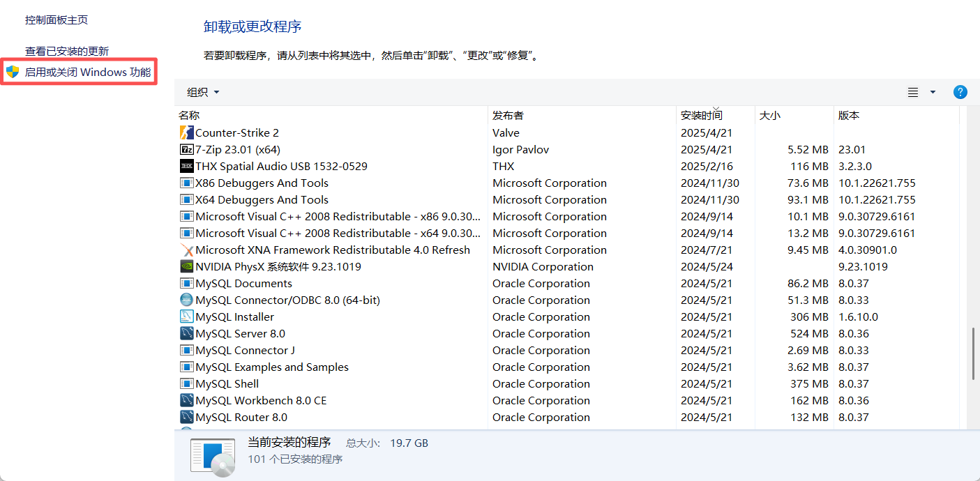The height and width of the screenshot is (481, 980).
Task: Select the X86 Debuggers And Tools icon
Action: tap(186, 183)
